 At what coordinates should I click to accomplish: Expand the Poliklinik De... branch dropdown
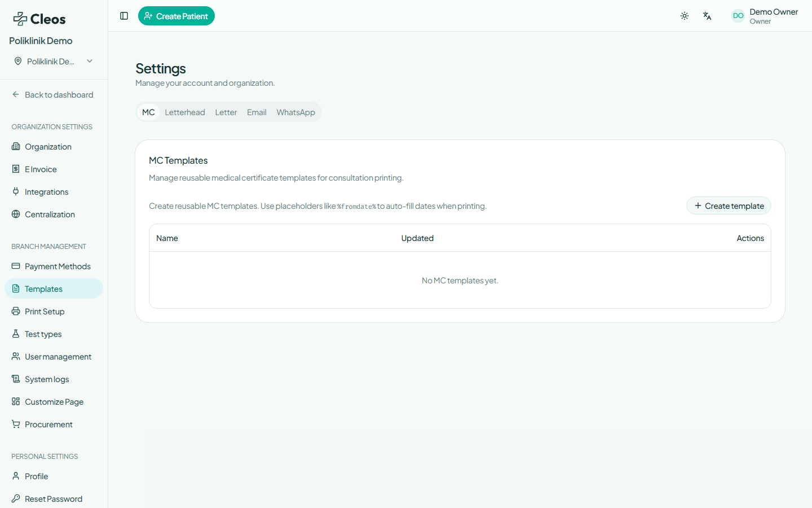tap(54, 61)
